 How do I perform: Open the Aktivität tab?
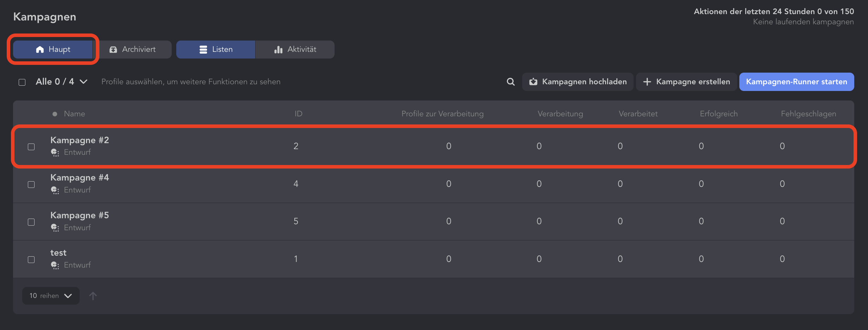[295, 49]
